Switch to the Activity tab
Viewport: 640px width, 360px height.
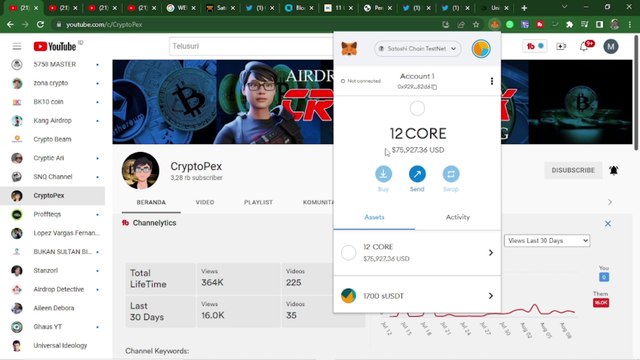point(458,217)
